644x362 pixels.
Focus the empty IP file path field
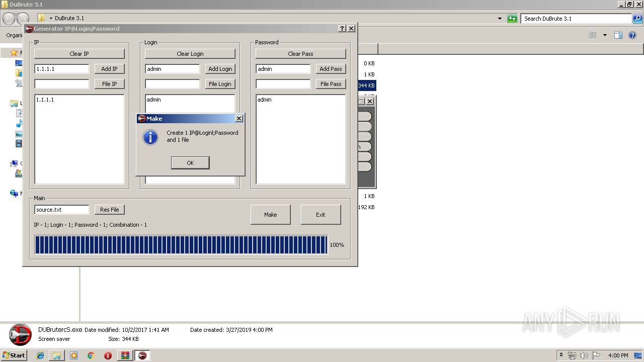62,84
